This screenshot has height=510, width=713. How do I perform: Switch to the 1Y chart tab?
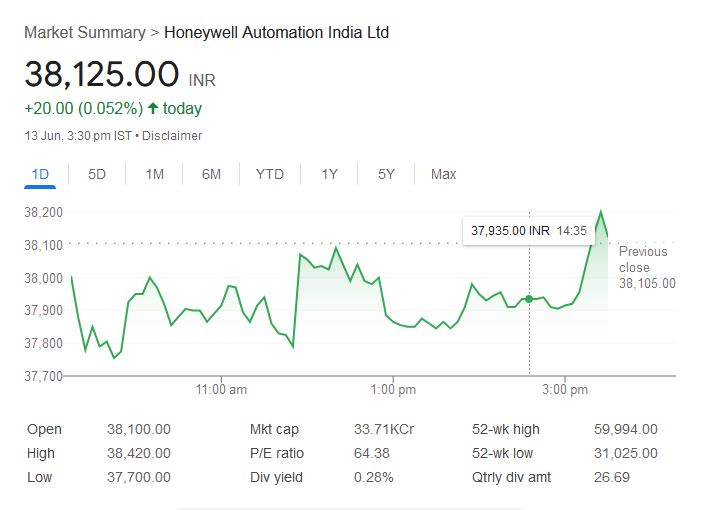coord(329,174)
